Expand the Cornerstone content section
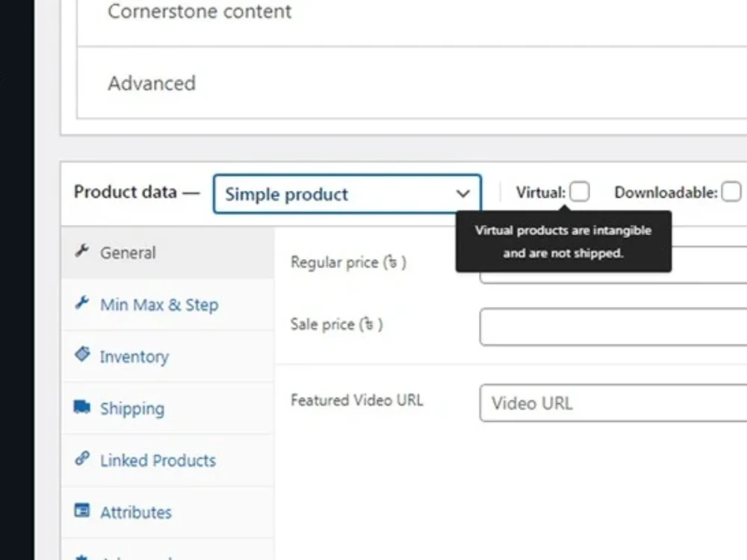The height and width of the screenshot is (560, 747). click(199, 12)
